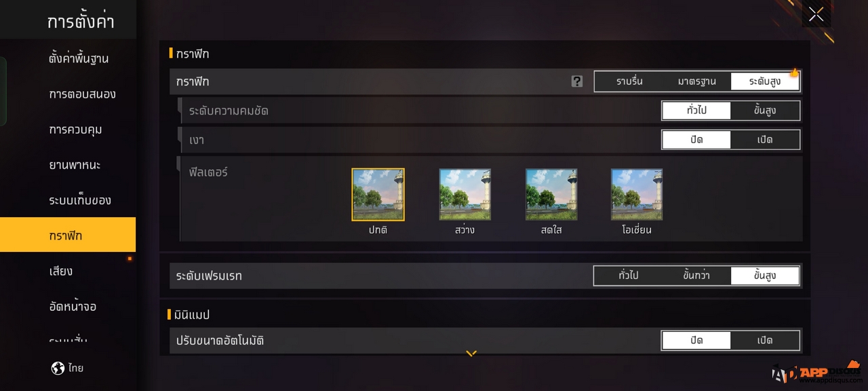
Task: Set frame rate to ขั้นกว่า
Action: (x=697, y=276)
